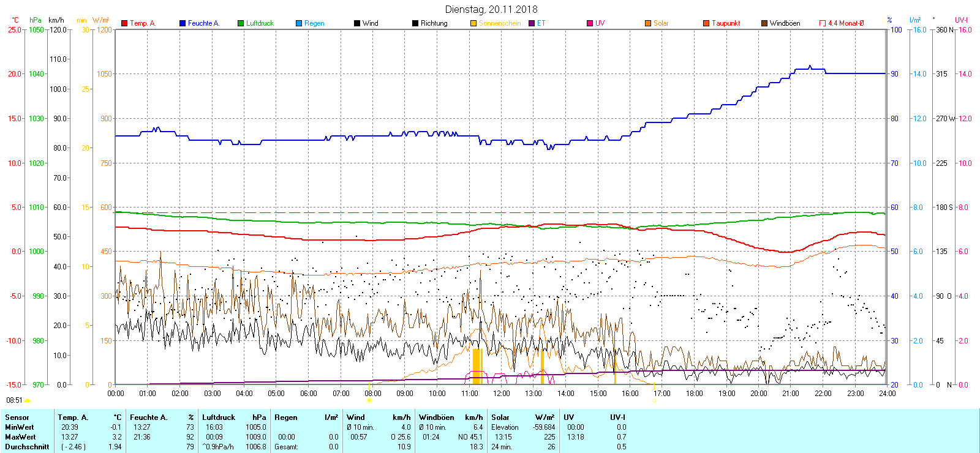
Task: Click the Luftdruck legend label
Action: pos(260,23)
